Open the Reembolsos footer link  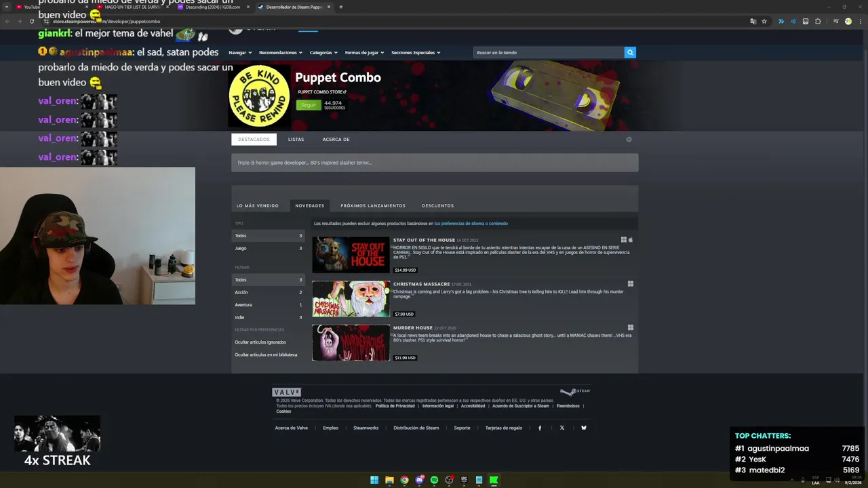pos(568,406)
